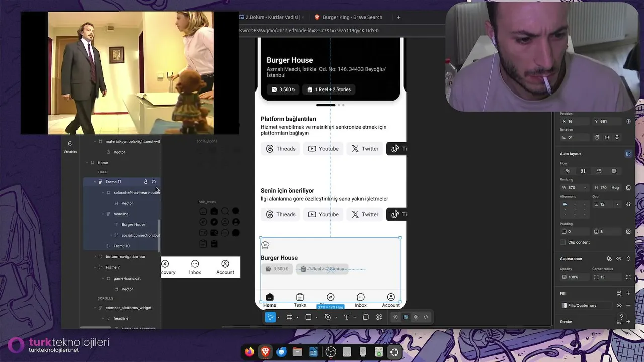Lock the Frame 11 layer

click(x=146, y=182)
